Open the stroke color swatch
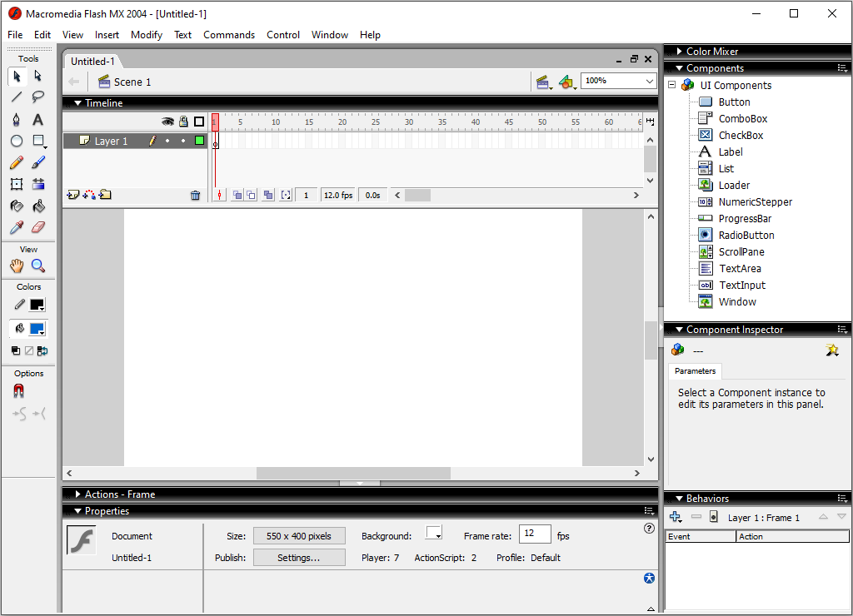The image size is (853, 616). [x=37, y=305]
